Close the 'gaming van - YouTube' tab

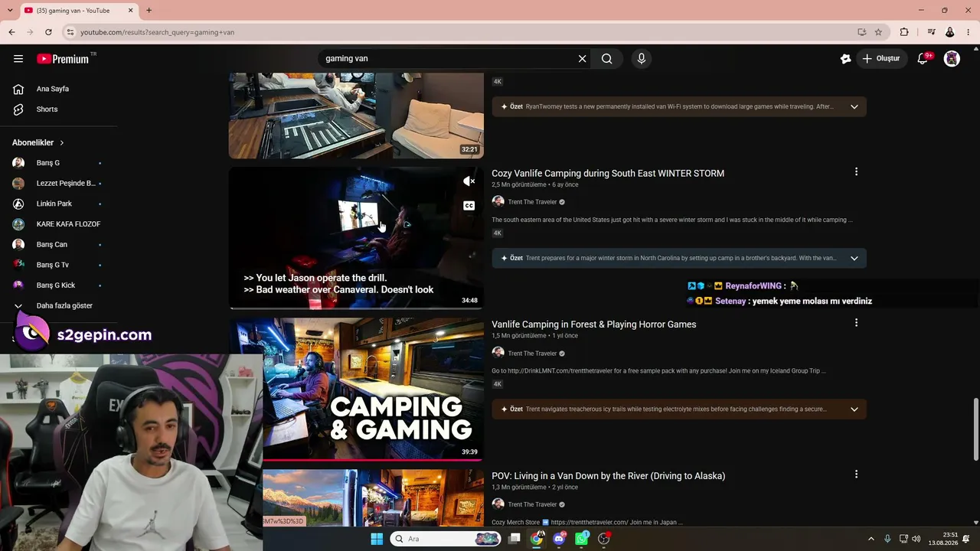130,11
